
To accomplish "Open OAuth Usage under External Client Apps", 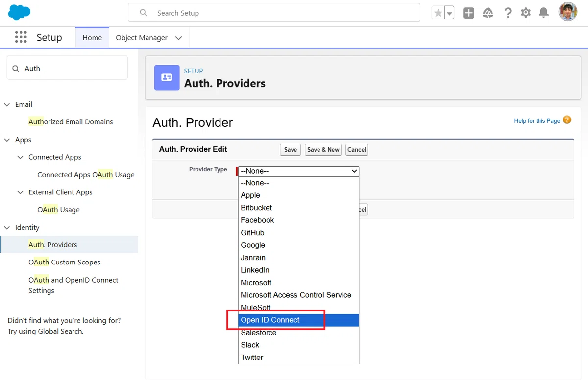I will pos(58,210).
